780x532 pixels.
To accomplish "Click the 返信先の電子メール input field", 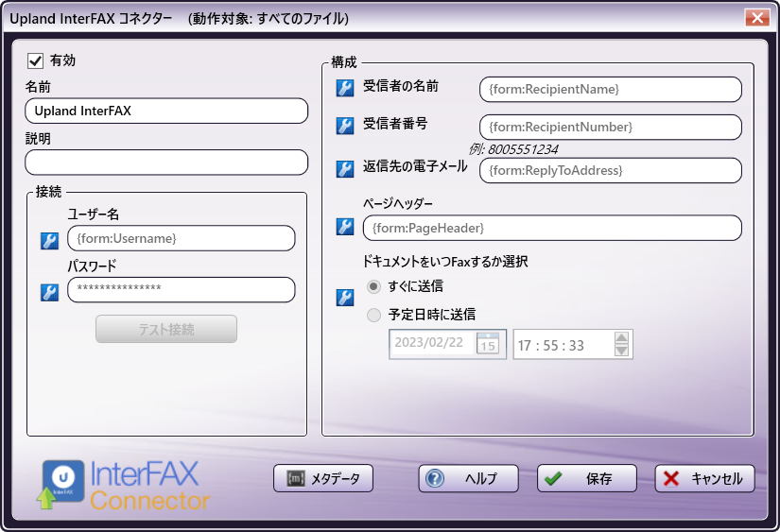I will tap(611, 170).
